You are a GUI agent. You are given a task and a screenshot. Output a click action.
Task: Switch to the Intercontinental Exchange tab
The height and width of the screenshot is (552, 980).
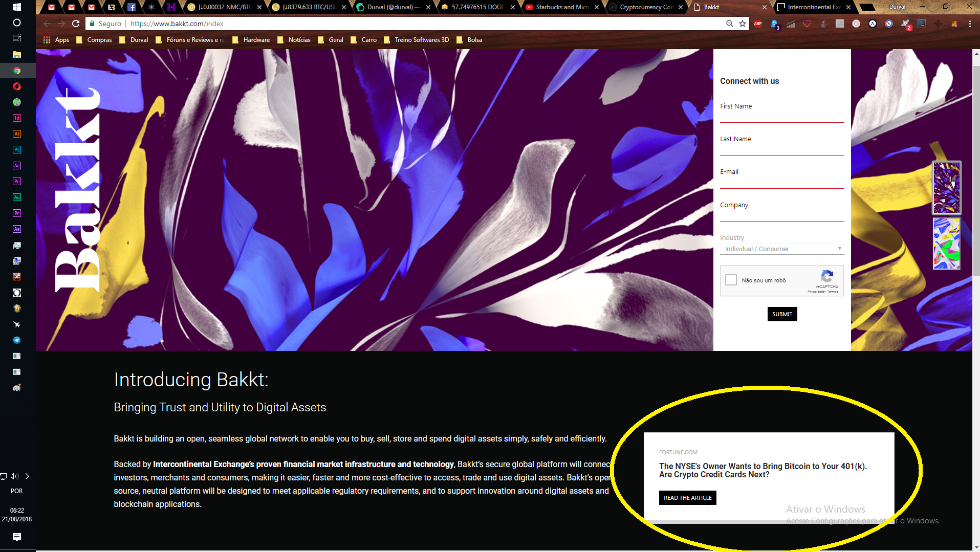pyautogui.click(x=813, y=7)
